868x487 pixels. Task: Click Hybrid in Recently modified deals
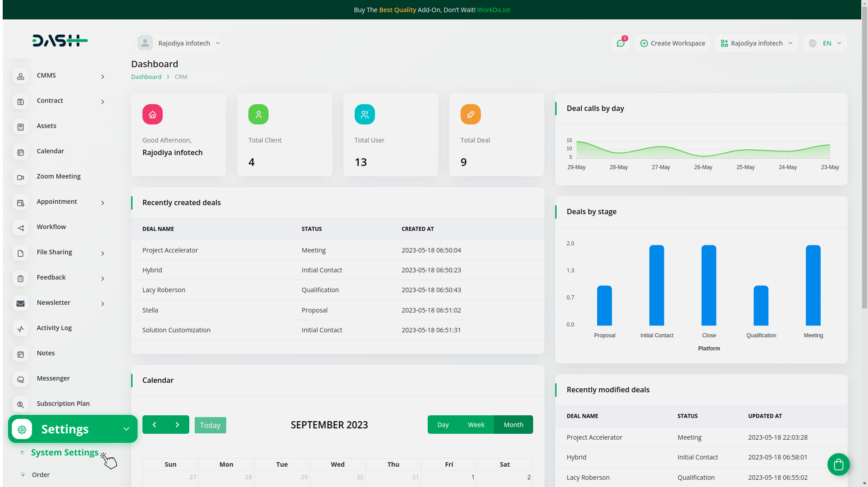tap(576, 457)
